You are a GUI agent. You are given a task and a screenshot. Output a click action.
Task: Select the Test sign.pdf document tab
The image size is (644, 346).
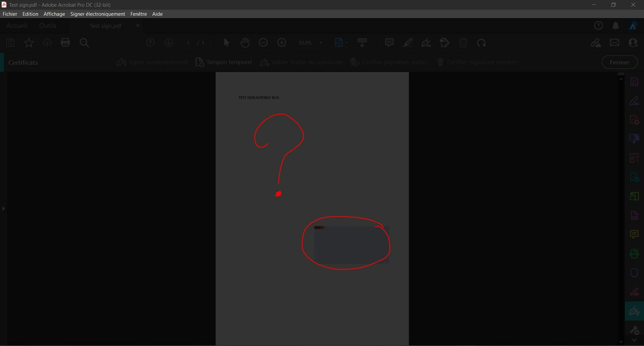[106, 26]
